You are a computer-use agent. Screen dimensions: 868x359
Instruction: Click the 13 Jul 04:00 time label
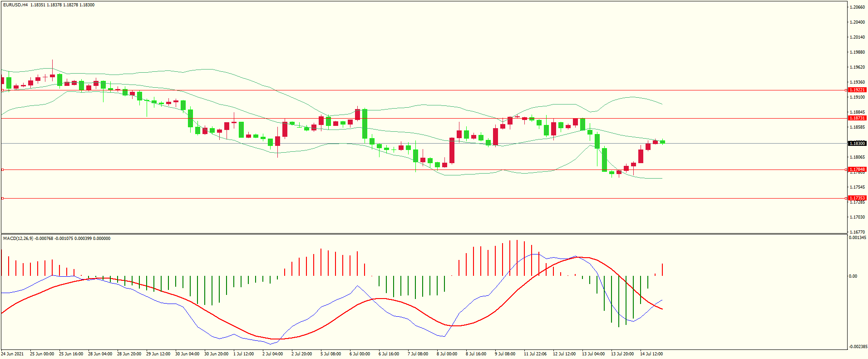click(593, 354)
